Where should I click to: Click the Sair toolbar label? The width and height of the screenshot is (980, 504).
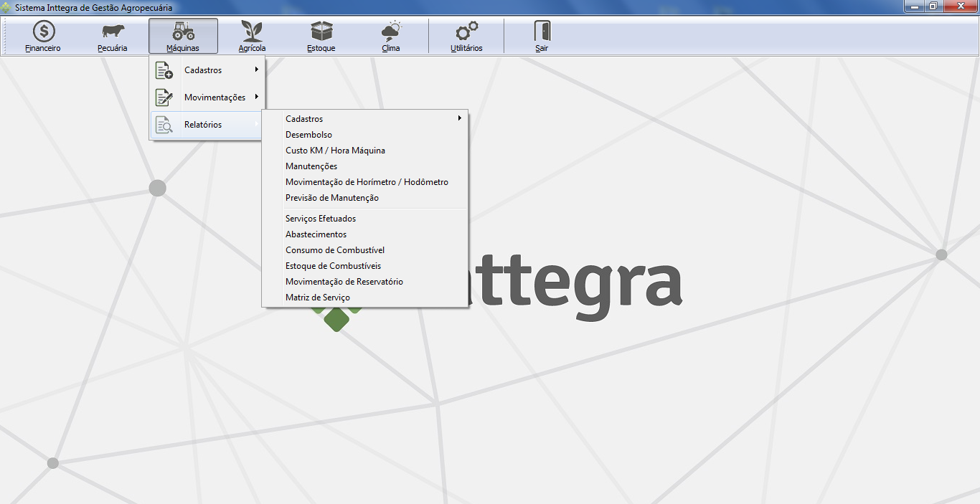click(x=542, y=49)
